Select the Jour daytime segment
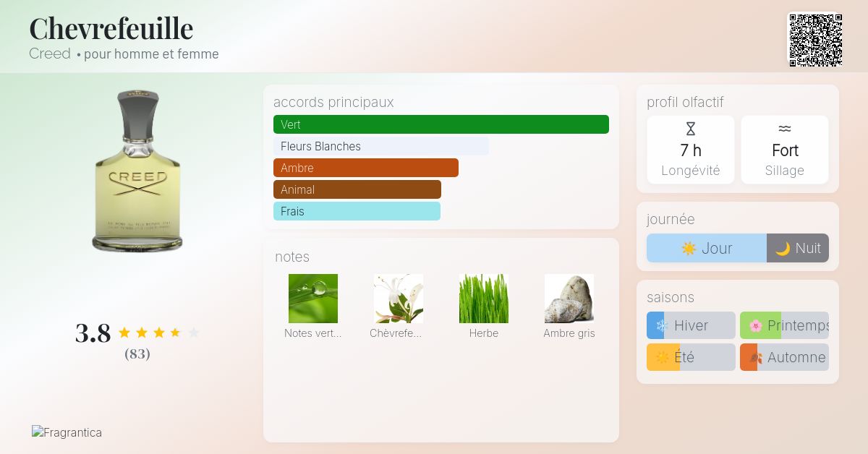The height and width of the screenshot is (454, 868). 707,248
